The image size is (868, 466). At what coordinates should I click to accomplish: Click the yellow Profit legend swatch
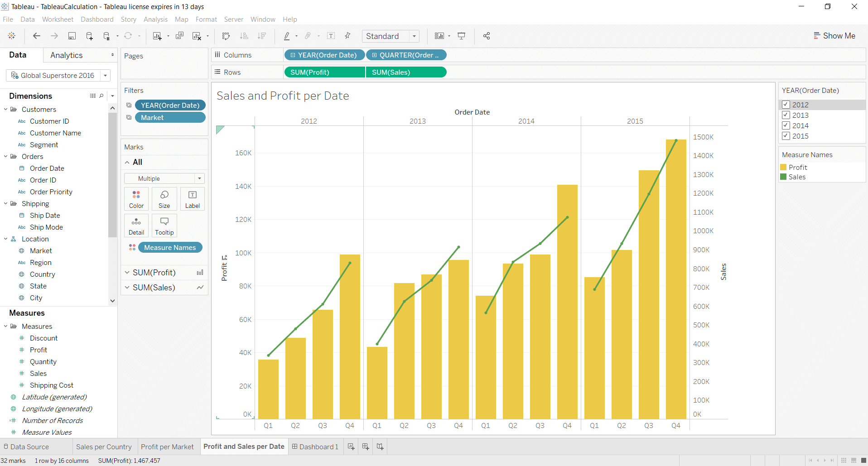point(783,167)
